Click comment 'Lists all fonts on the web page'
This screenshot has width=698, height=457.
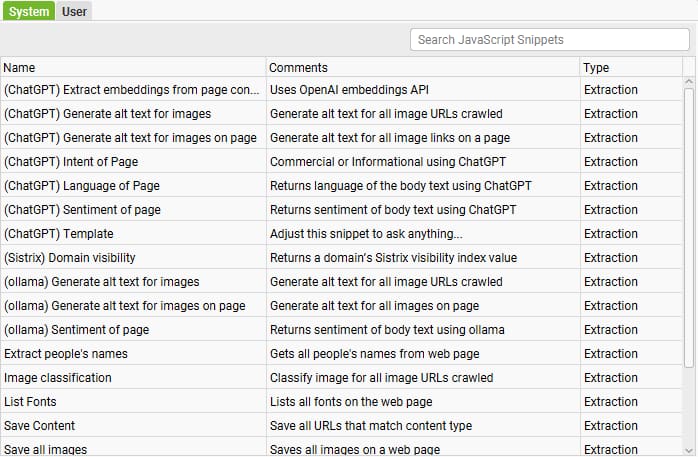coord(351,402)
